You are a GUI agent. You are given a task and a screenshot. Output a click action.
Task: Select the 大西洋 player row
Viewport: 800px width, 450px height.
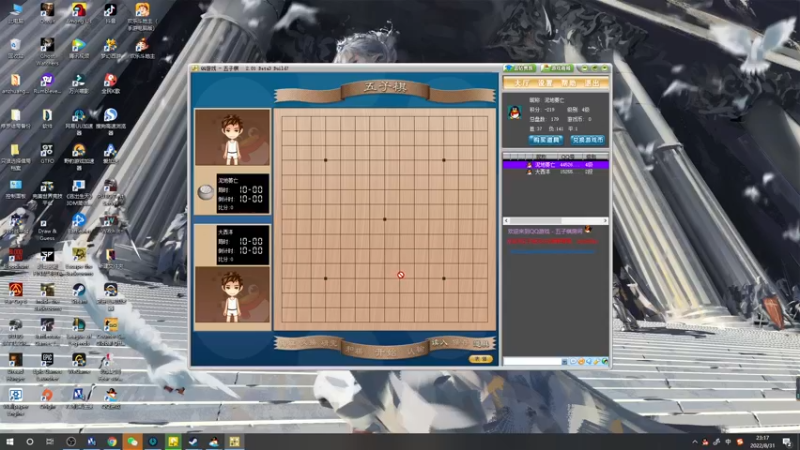point(556,172)
